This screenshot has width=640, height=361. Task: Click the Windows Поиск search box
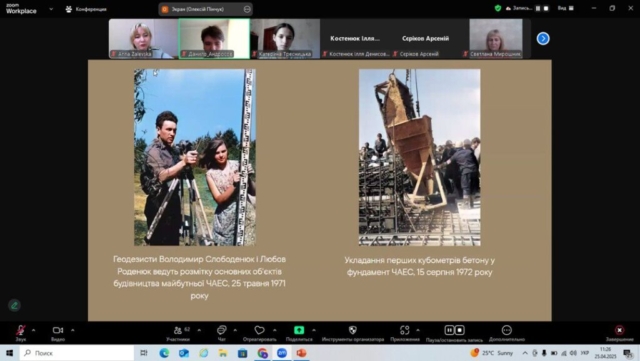[77, 353]
